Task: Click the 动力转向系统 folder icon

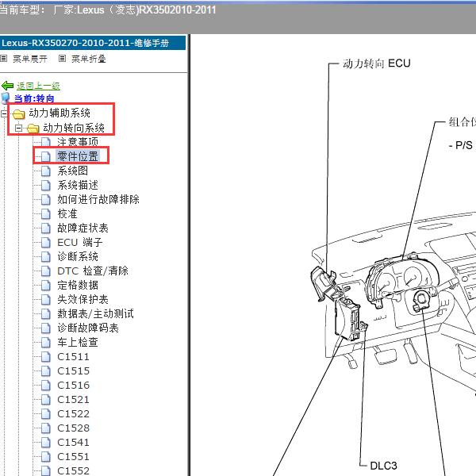Action: coord(33,129)
